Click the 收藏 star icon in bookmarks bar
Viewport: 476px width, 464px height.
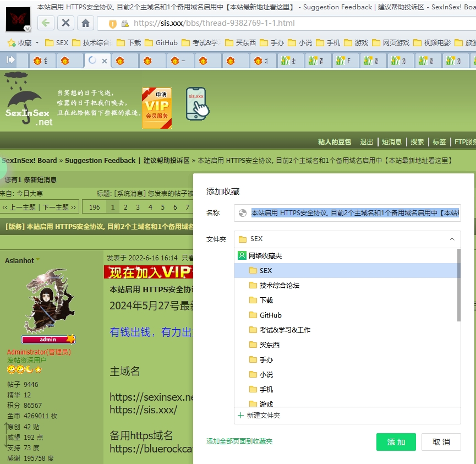12,43
